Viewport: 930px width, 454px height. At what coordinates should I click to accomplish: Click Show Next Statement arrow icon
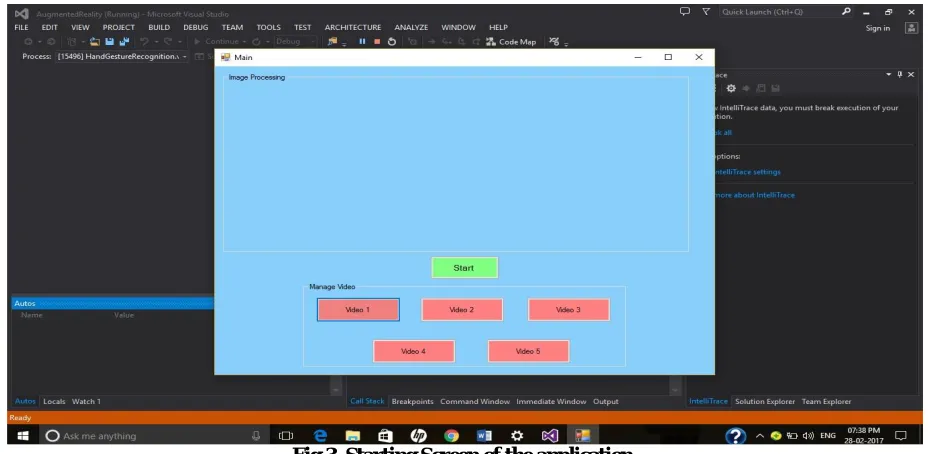[x=432, y=42]
